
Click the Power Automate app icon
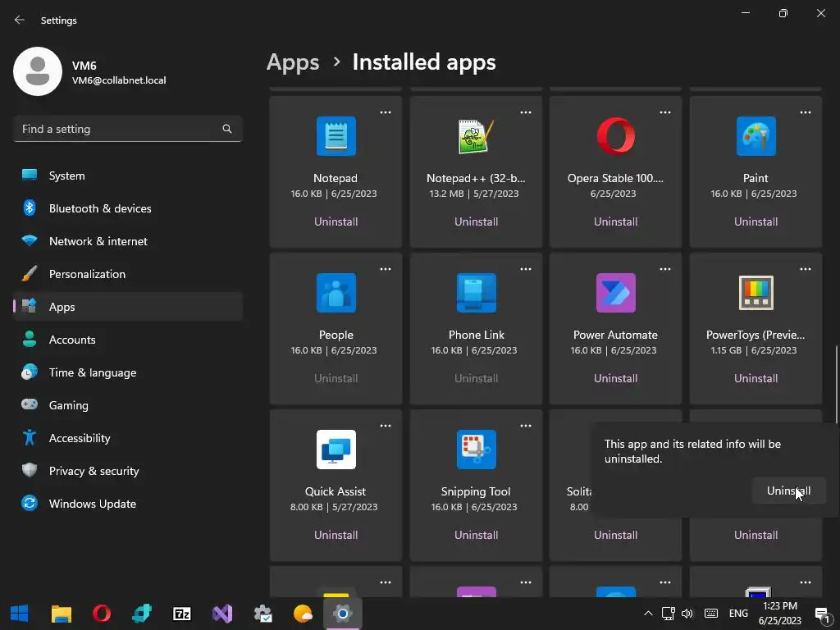pos(615,293)
